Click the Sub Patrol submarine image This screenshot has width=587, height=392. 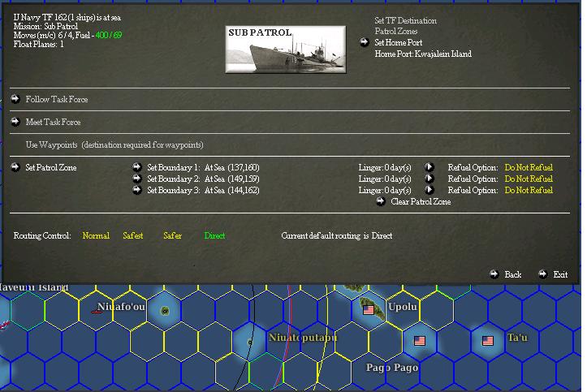[x=286, y=50]
